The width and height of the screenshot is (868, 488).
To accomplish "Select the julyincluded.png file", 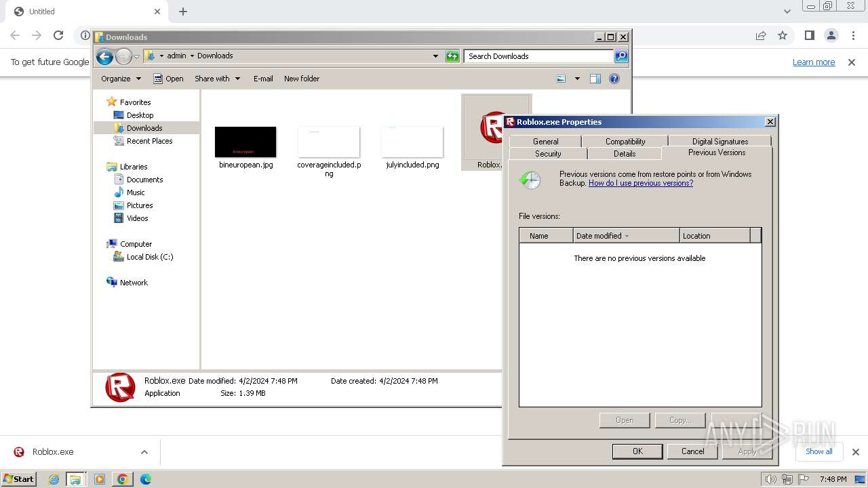I will pos(412,147).
